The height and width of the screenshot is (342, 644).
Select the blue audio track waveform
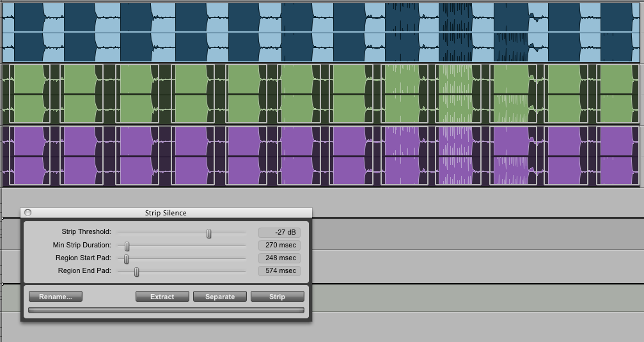321,33
